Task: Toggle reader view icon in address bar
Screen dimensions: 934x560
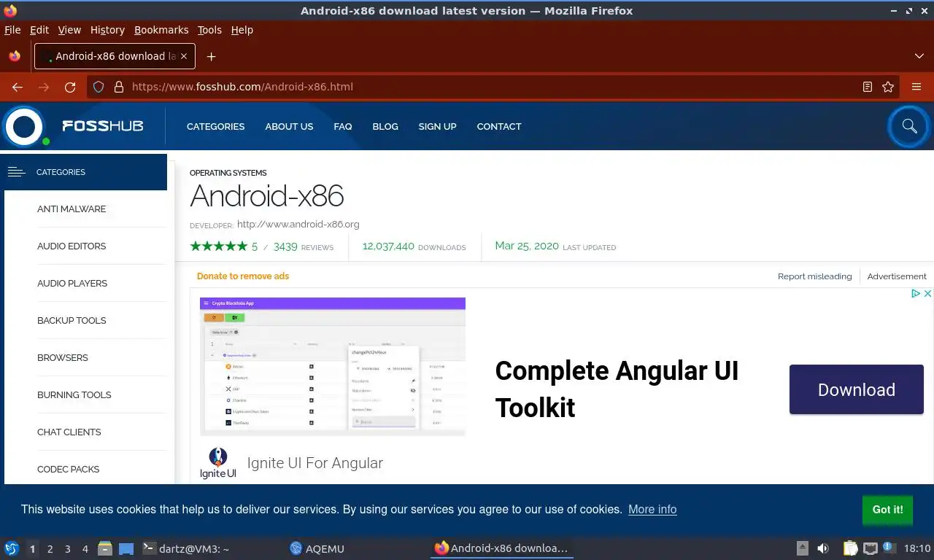Action: (868, 87)
